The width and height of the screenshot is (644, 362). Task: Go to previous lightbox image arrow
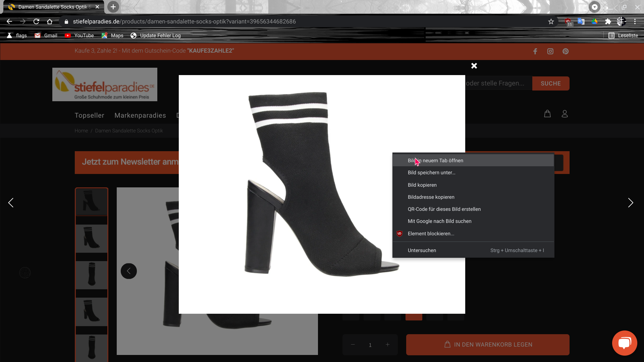tap(11, 203)
